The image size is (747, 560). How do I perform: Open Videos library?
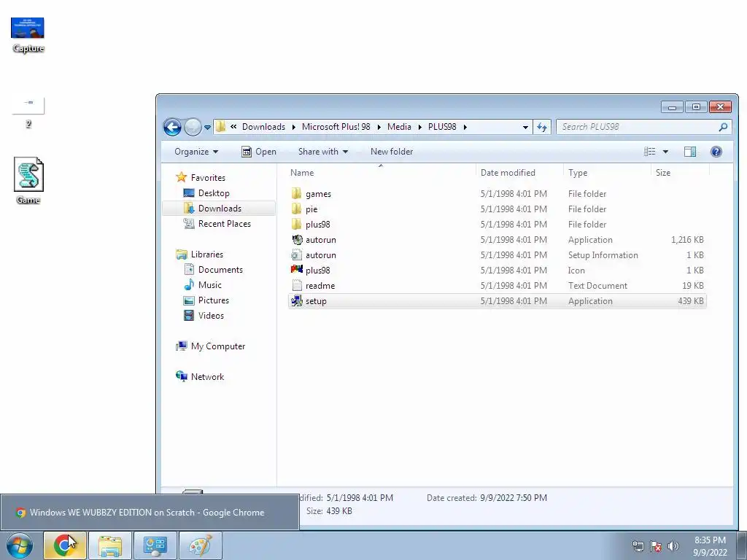click(211, 315)
